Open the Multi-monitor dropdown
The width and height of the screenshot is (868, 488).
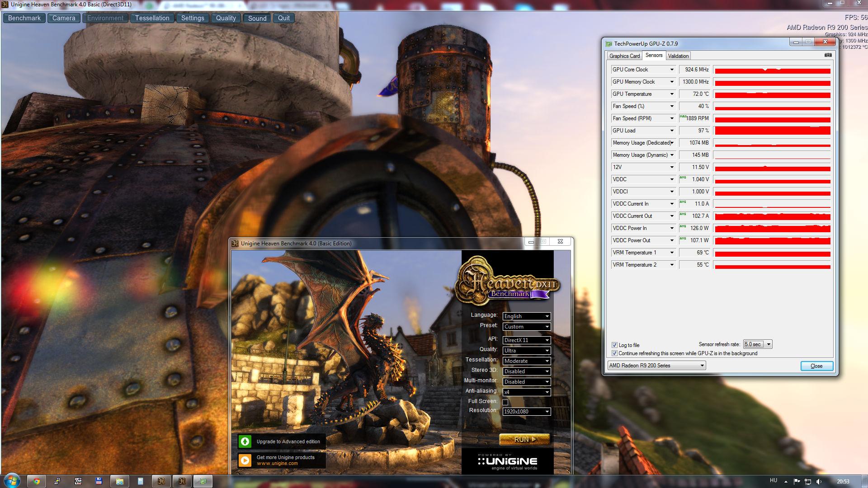[x=527, y=382]
